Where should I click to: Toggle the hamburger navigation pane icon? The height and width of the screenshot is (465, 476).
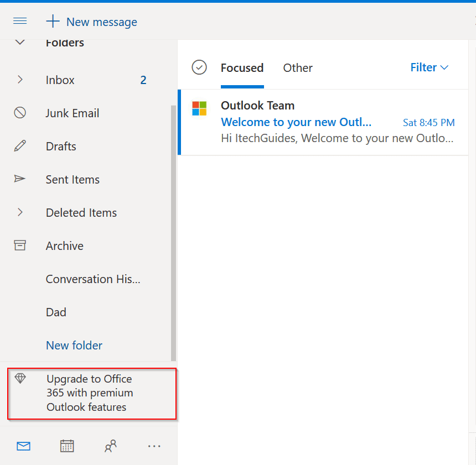click(x=20, y=21)
